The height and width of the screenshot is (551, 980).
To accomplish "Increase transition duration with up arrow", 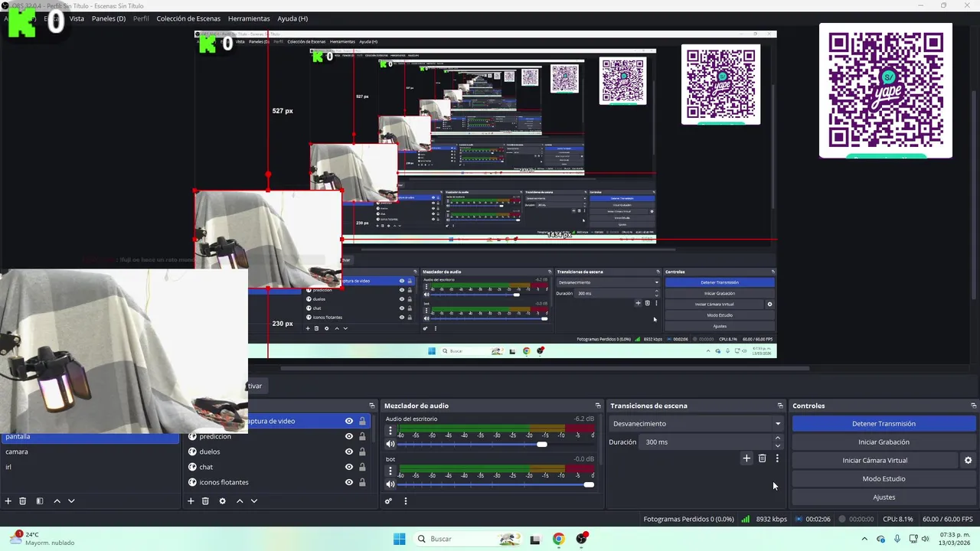I will coord(778,439).
